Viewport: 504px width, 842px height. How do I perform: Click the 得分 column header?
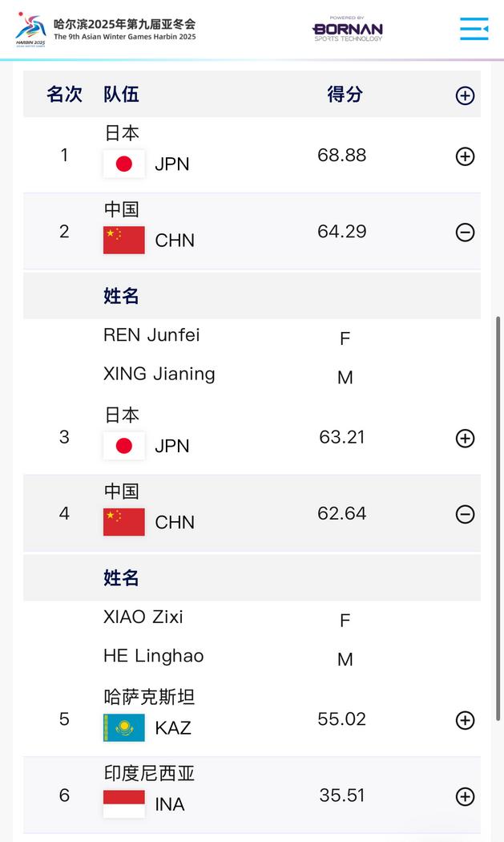pyautogui.click(x=345, y=94)
